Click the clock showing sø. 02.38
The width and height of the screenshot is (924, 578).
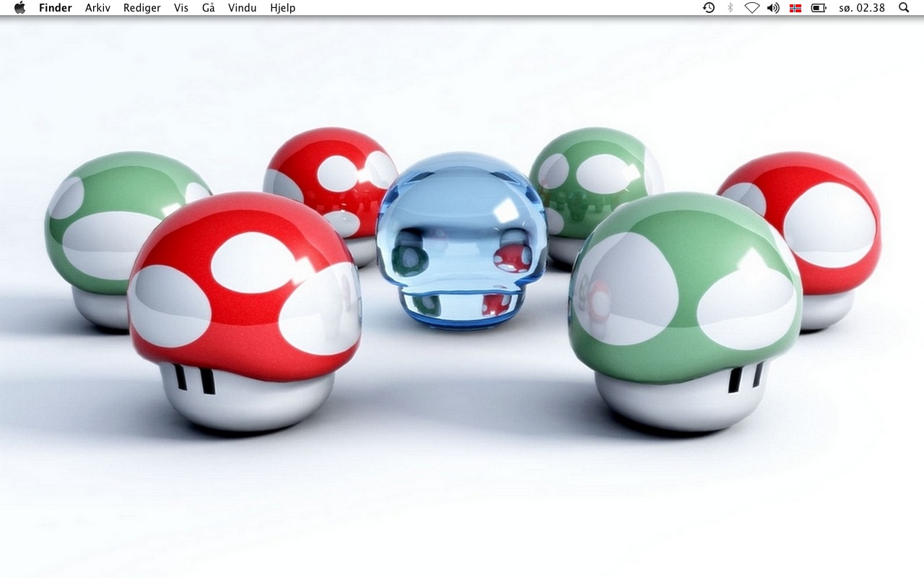coord(862,8)
